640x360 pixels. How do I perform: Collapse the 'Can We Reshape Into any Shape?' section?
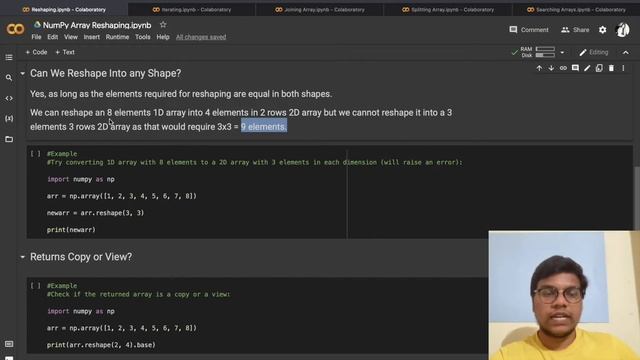tap(22, 73)
